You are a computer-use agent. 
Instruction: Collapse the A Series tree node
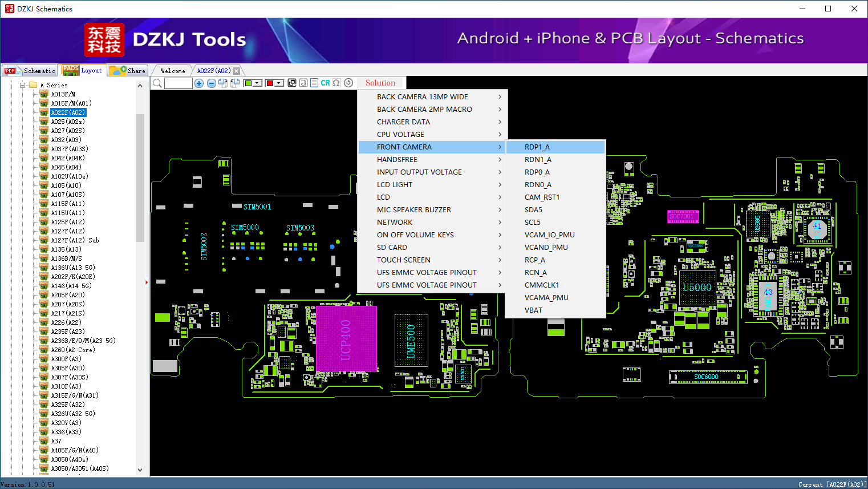coord(23,85)
